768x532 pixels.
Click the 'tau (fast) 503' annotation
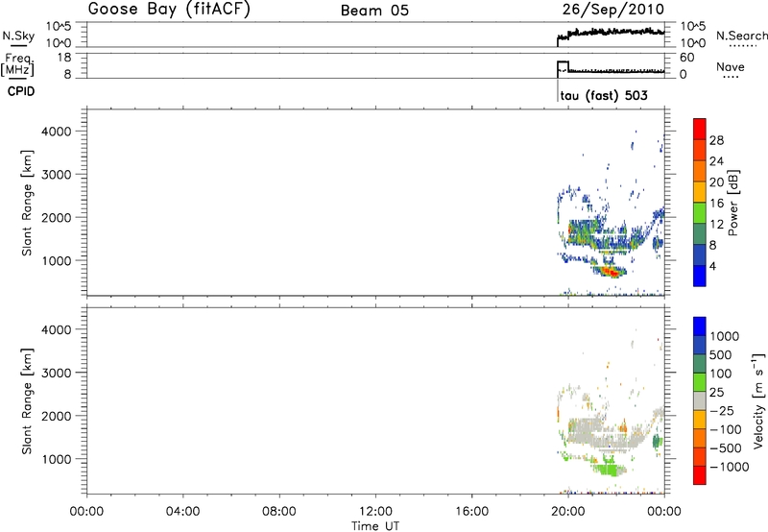click(x=604, y=95)
